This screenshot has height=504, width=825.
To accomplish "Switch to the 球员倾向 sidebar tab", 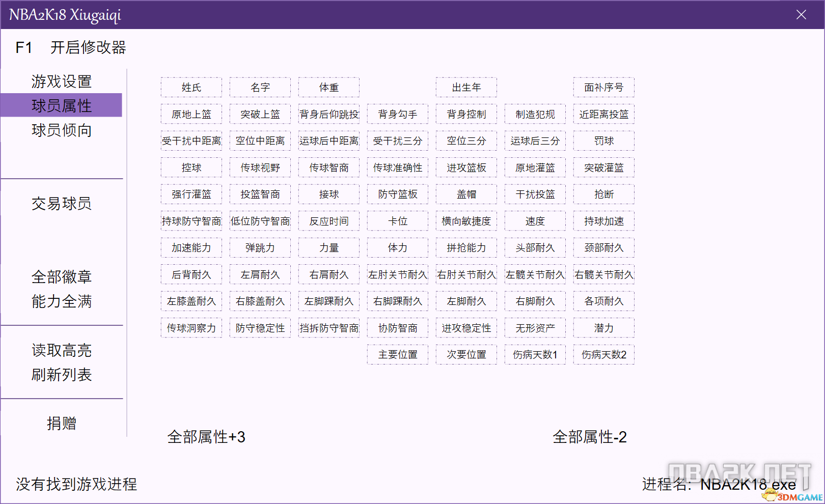I will tap(62, 130).
